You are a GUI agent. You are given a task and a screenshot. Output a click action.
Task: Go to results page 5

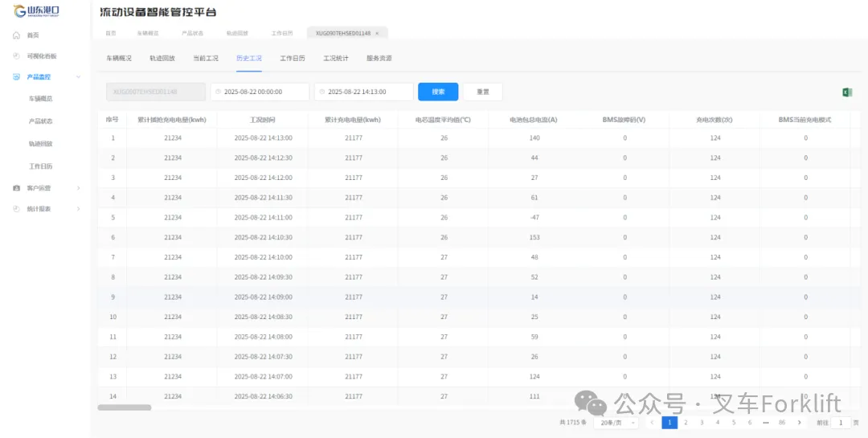[x=734, y=423]
